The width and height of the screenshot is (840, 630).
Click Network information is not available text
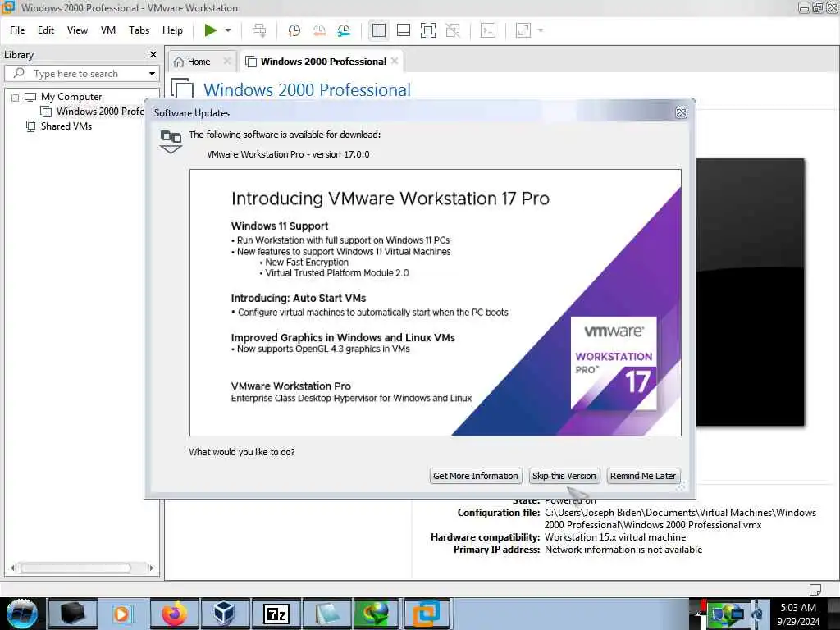click(x=623, y=550)
